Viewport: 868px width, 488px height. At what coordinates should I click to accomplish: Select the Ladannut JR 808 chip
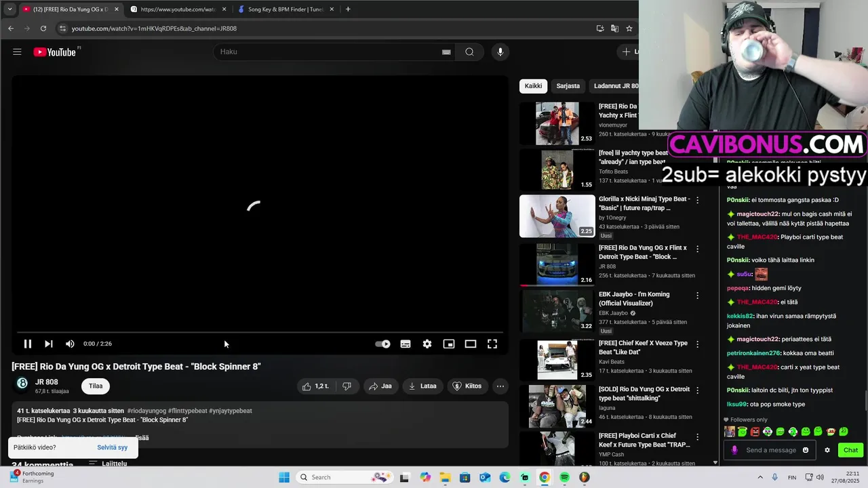pos(616,86)
